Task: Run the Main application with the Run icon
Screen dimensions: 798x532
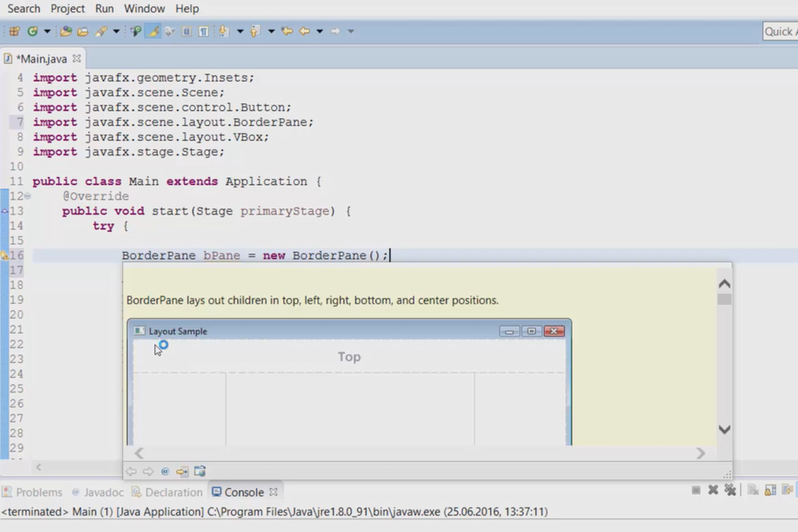Action: click(31, 31)
